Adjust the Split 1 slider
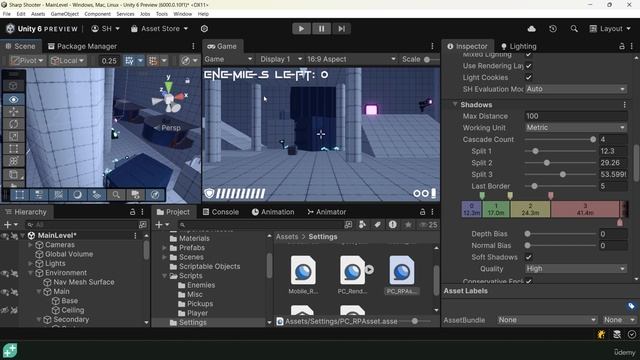Viewport: 640px width, 360px height. click(x=560, y=151)
